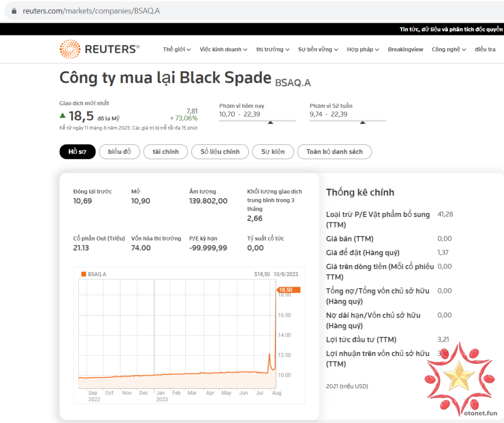Switch to the biểu đồ tab

click(120, 151)
